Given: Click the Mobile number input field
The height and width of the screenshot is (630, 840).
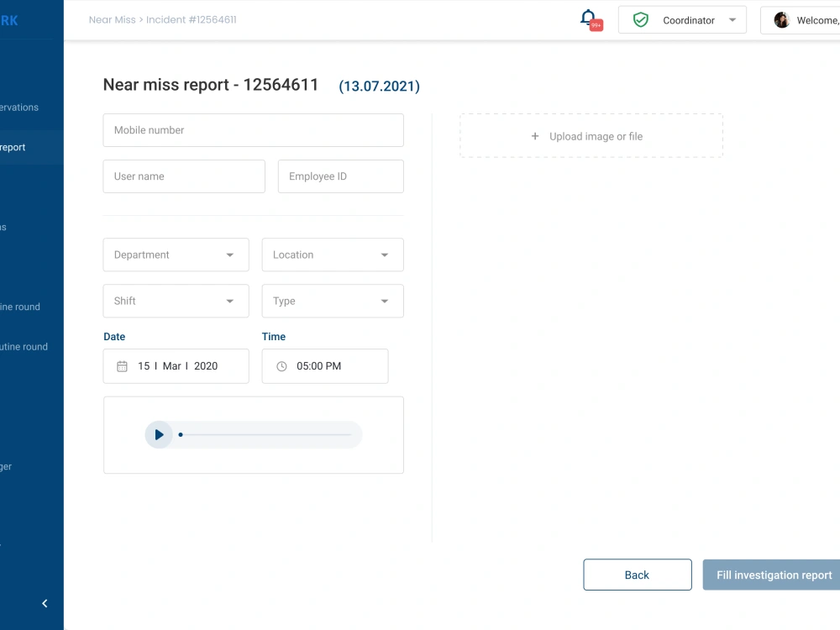Looking at the screenshot, I should (x=253, y=130).
